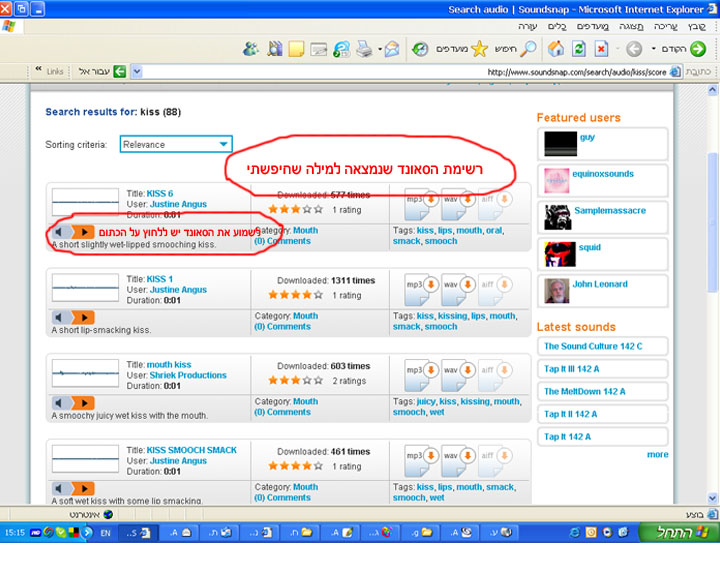Download mouth kiss as aiff
This screenshot has width=720, height=576.
495,375
